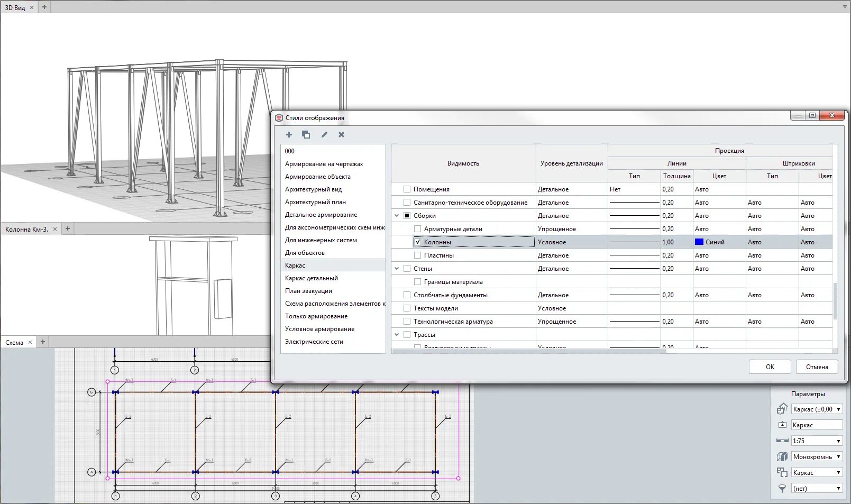The image size is (851, 504).
Task: Rename style using the pencil icon
Action: coord(324,135)
